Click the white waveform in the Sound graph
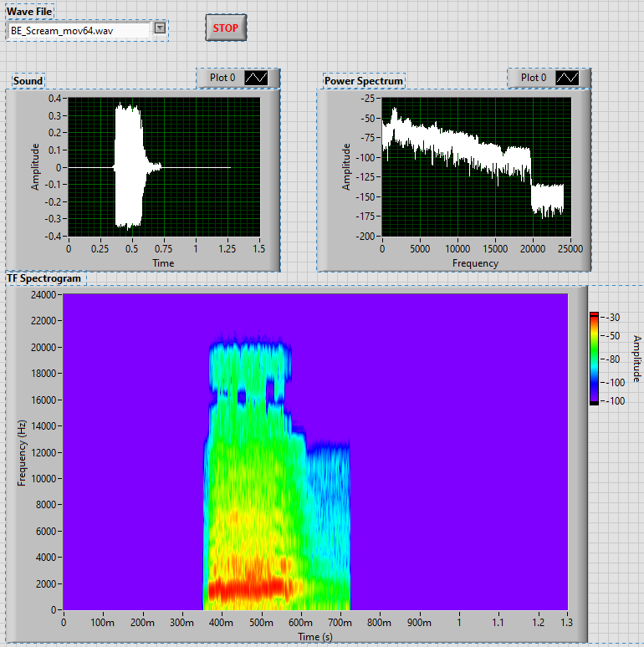This screenshot has width=644, height=647. coord(130,167)
